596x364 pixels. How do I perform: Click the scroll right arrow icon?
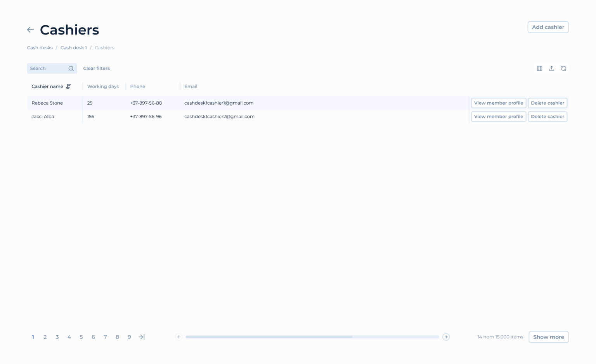[x=446, y=337]
